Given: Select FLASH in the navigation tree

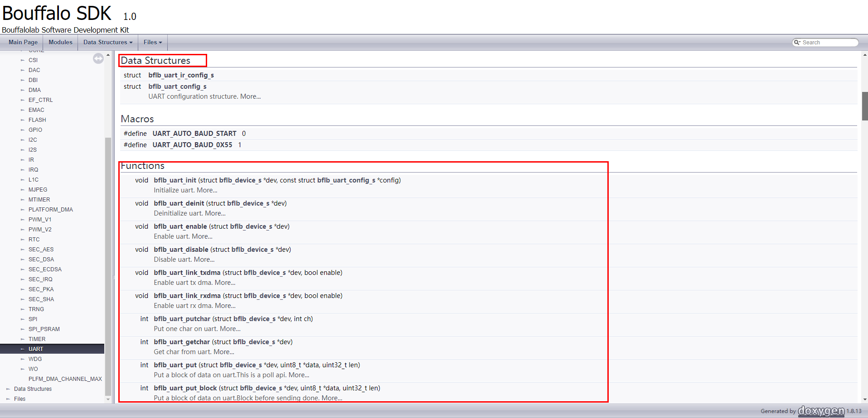Looking at the screenshot, I should coord(37,120).
